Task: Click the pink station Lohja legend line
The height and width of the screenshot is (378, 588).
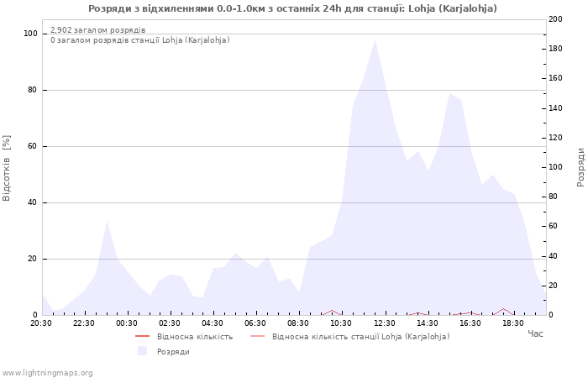Action: pos(257,337)
